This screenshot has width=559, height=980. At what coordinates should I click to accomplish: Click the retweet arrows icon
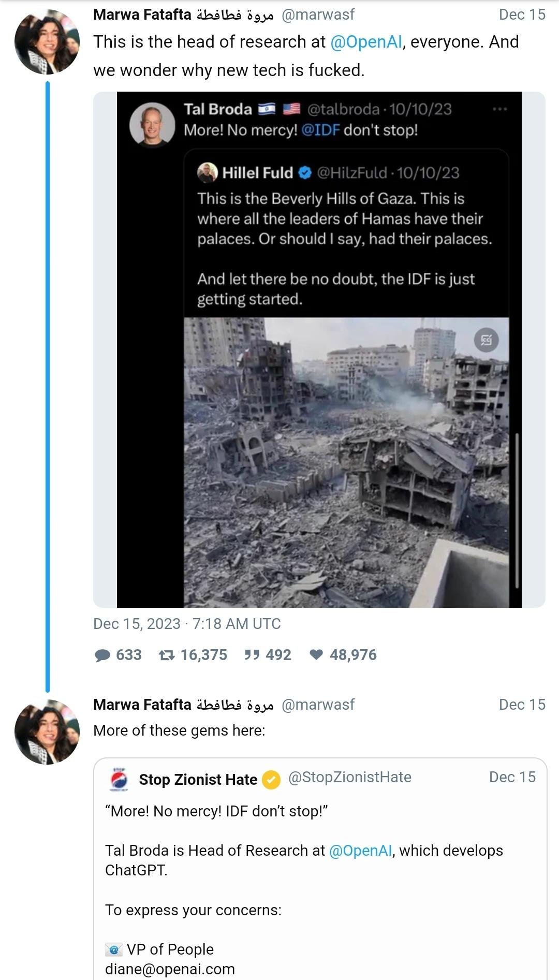click(x=167, y=655)
